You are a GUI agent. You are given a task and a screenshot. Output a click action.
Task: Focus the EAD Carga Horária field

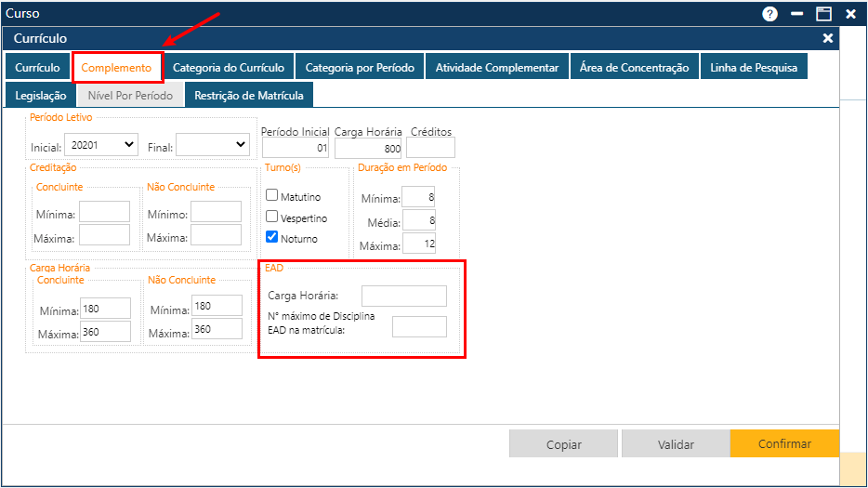click(403, 296)
